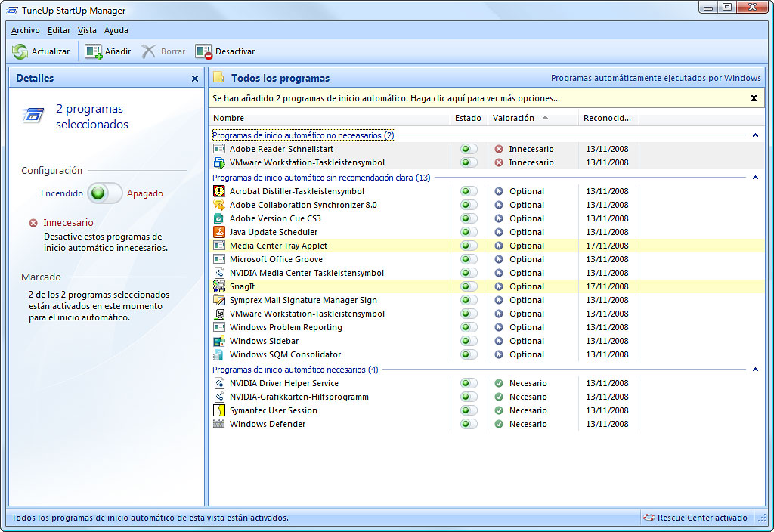The height and width of the screenshot is (532, 774).
Task: Click the red Innecesario icon in Detalles
Action: 33,223
